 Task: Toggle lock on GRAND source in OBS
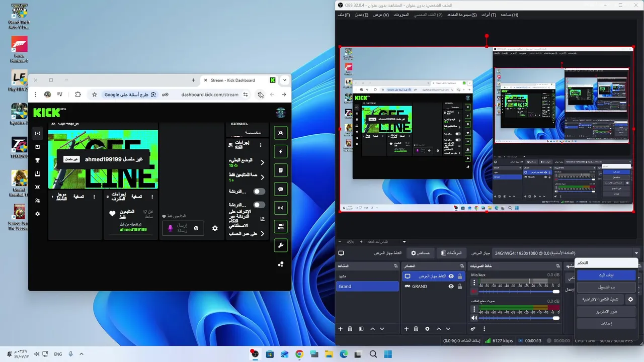460,286
